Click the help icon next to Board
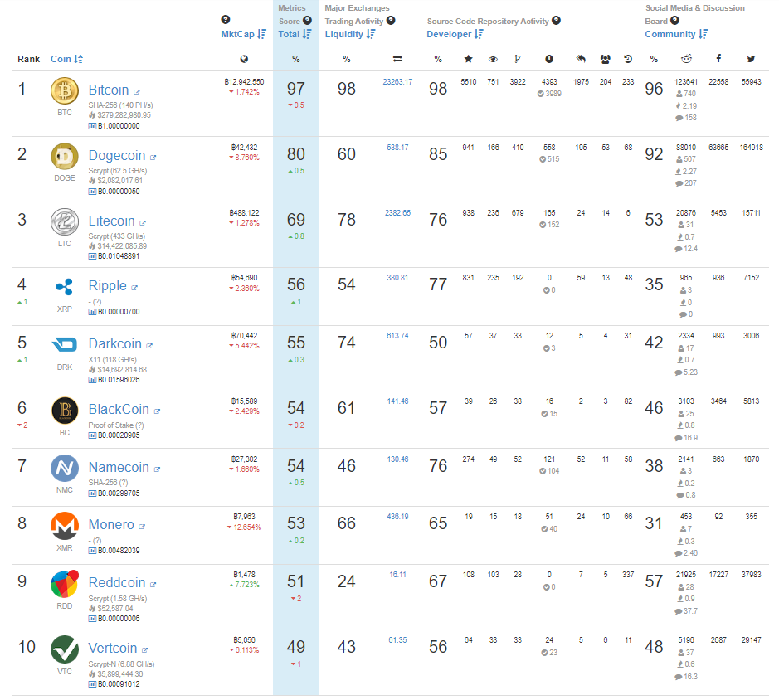Screen dimensions: 779x700 [x=674, y=21]
